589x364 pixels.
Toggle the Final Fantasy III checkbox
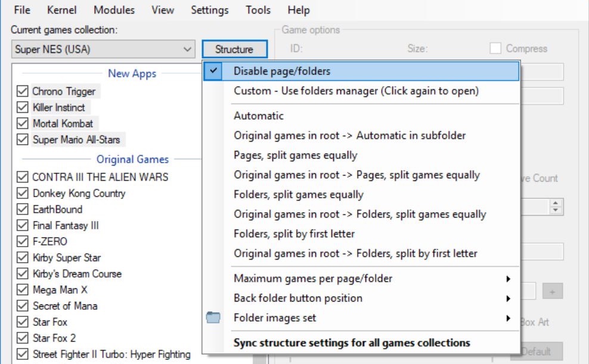[23, 225]
